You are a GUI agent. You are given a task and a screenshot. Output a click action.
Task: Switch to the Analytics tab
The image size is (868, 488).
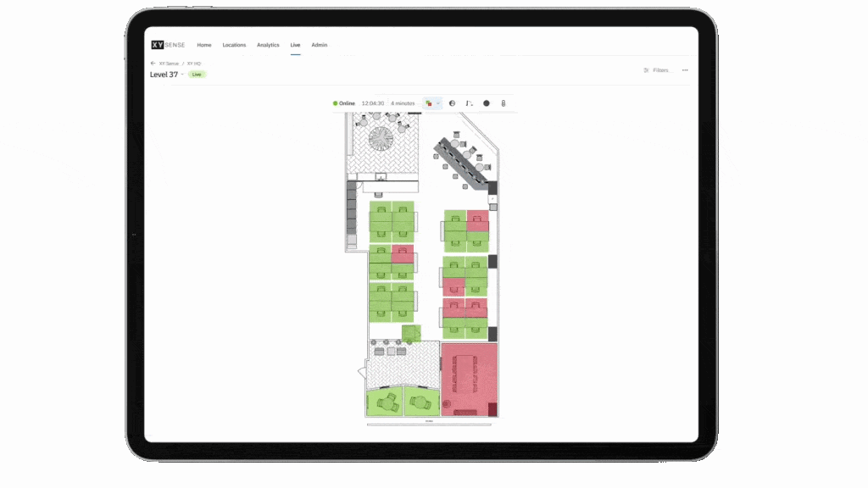coord(268,45)
